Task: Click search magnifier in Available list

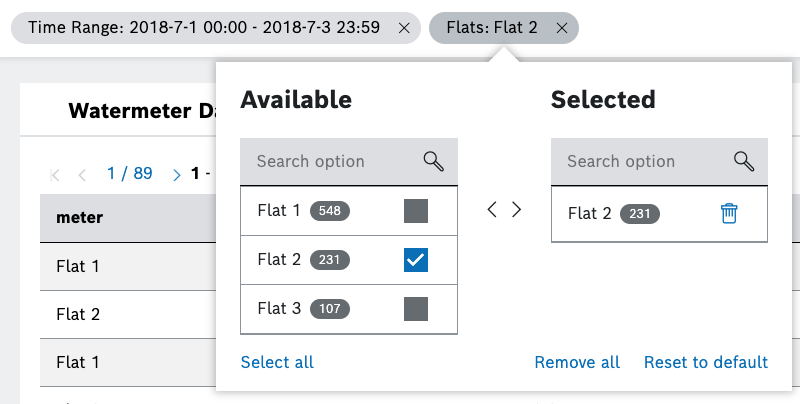Action: coord(433,161)
